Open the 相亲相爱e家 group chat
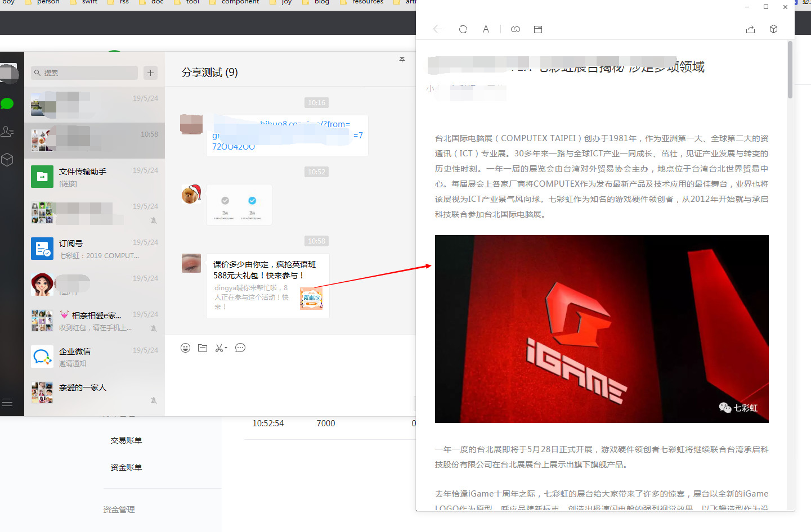 (95, 321)
